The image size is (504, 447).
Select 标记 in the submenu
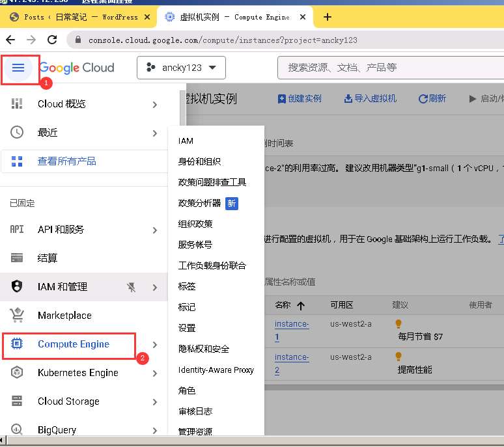pyautogui.click(x=187, y=307)
